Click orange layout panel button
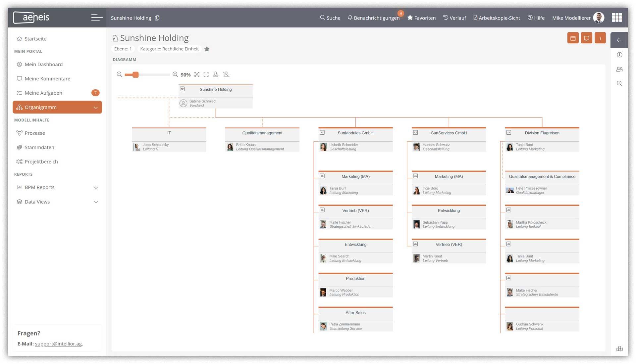This screenshot has height=364, width=636. (573, 38)
